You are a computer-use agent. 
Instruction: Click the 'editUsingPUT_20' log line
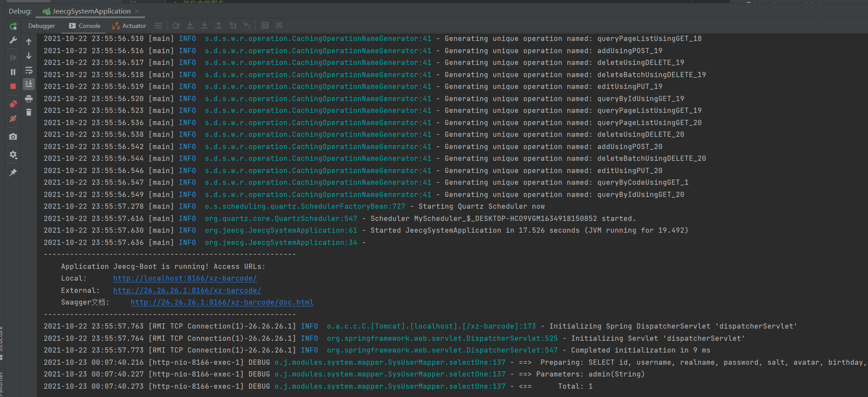353,171
